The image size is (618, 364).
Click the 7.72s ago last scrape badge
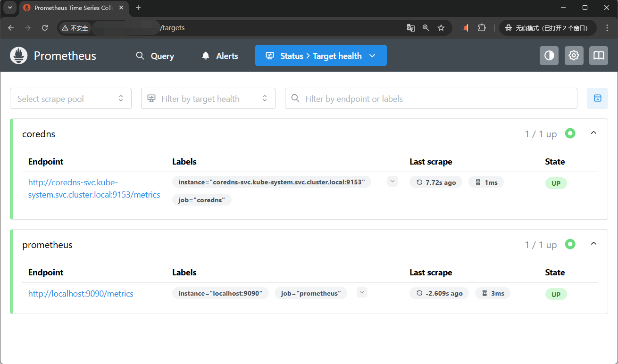click(x=436, y=182)
